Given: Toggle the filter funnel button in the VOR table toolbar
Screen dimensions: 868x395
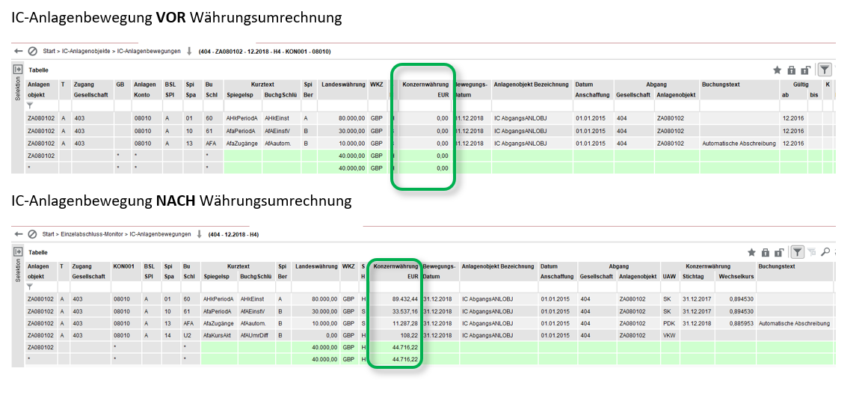Looking at the screenshot, I should click(825, 70).
